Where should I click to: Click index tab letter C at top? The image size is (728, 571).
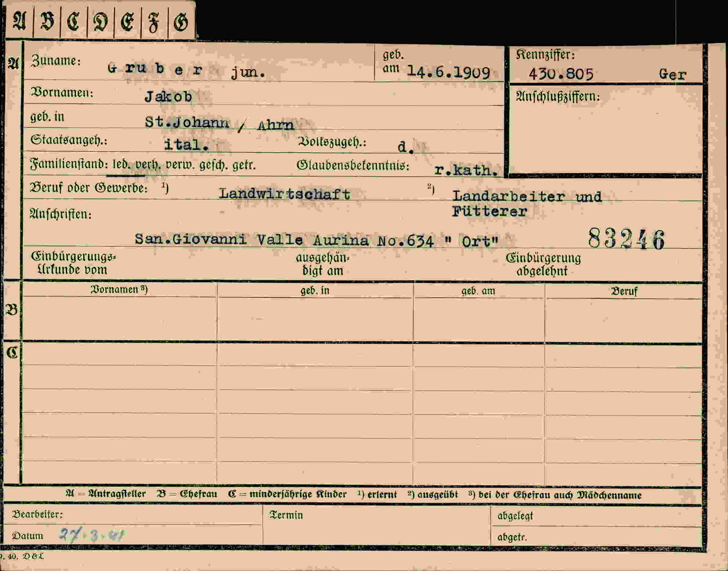point(73,22)
